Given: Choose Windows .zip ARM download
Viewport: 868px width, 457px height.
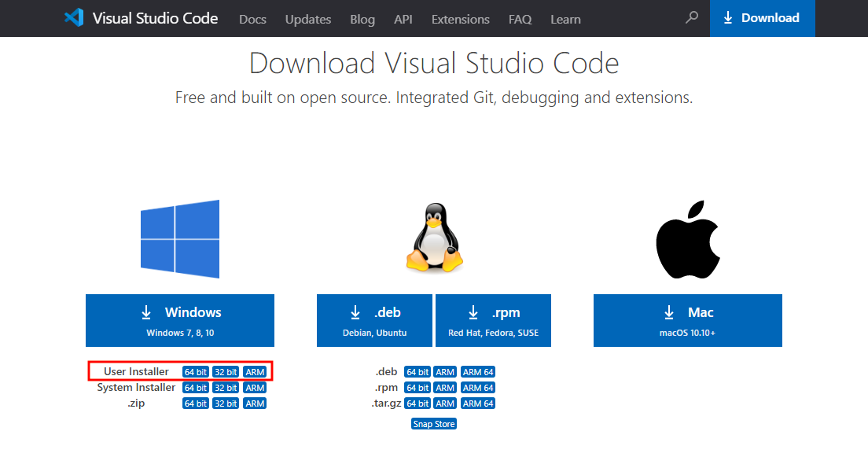Looking at the screenshot, I should [x=255, y=404].
